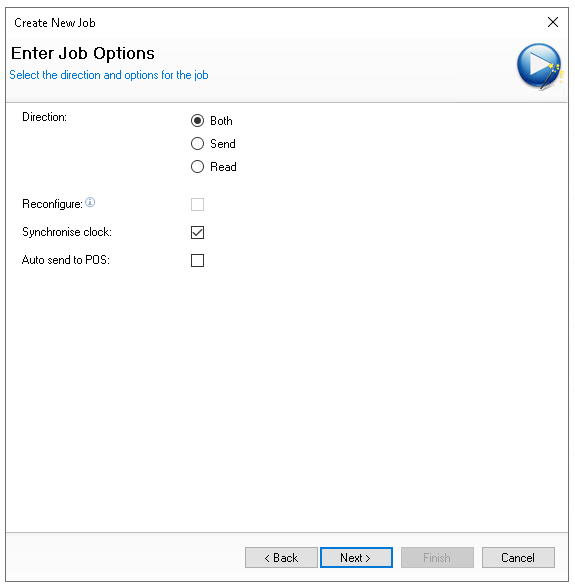
Task: Click the Auto send to POS label
Action: 66,260
